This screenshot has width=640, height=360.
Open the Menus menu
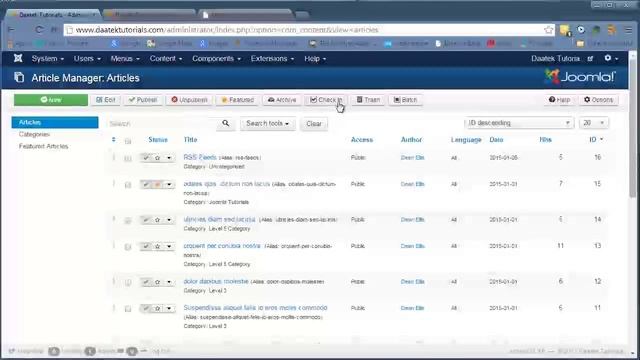pos(125,59)
